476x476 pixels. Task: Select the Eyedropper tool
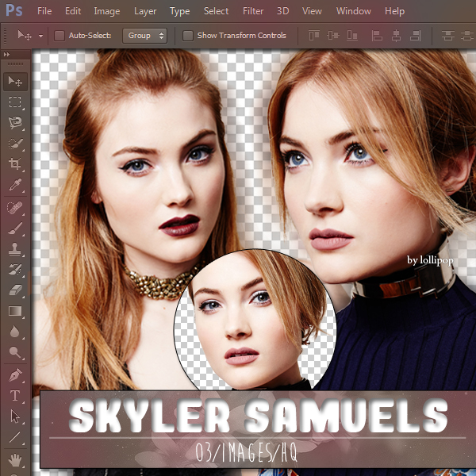(15, 185)
